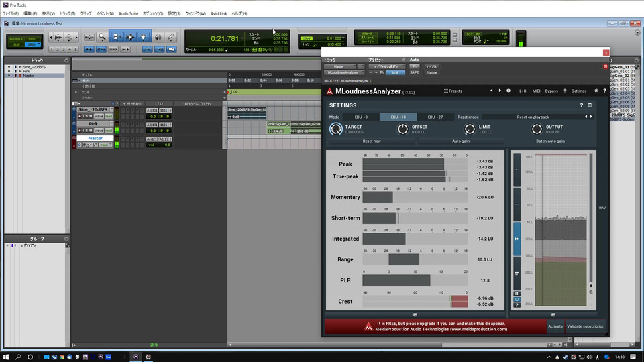Click Validate subscription
The height and width of the screenshot is (362, 644).
point(586,326)
